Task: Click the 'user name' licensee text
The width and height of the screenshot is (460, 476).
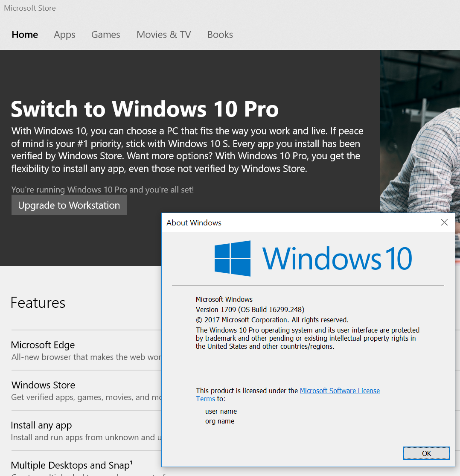Action: (221, 412)
